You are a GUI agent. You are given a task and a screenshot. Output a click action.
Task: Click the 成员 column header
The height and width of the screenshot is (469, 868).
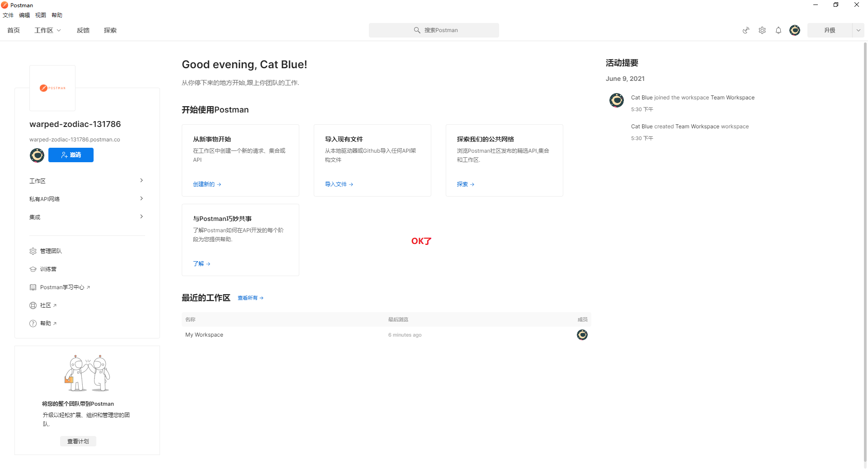click(x=583, y=319)
